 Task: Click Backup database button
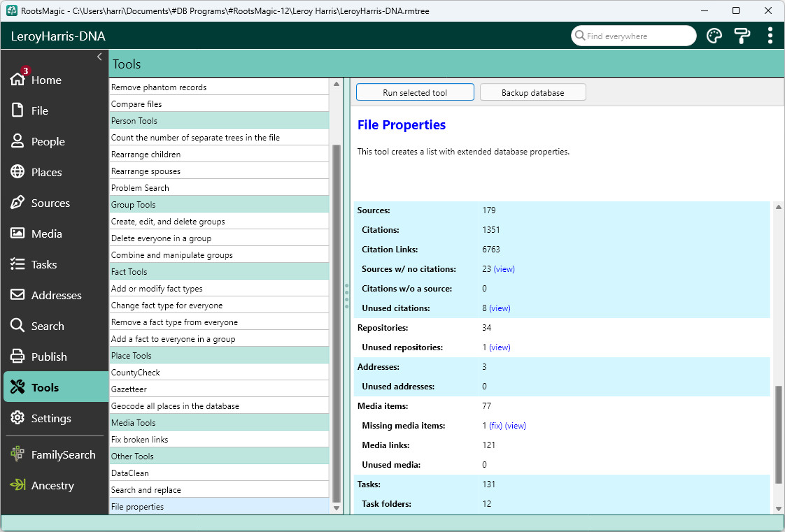point(532,92)
